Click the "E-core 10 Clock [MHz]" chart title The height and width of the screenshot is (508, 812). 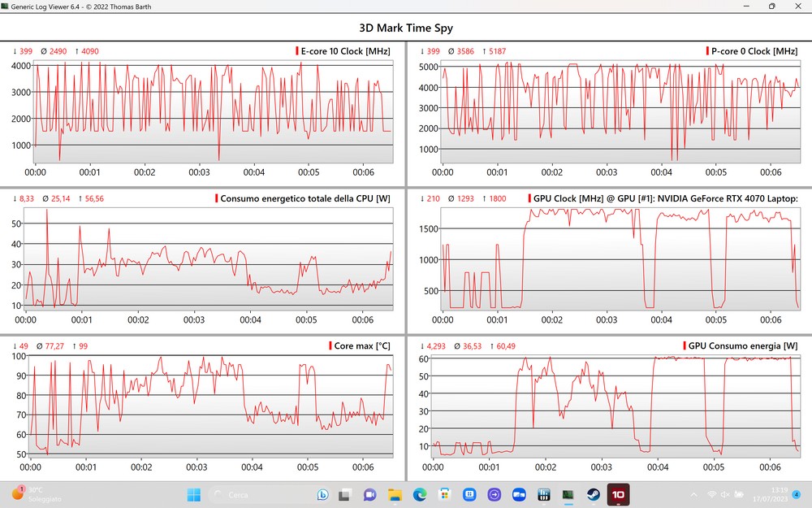click(345, 51)
